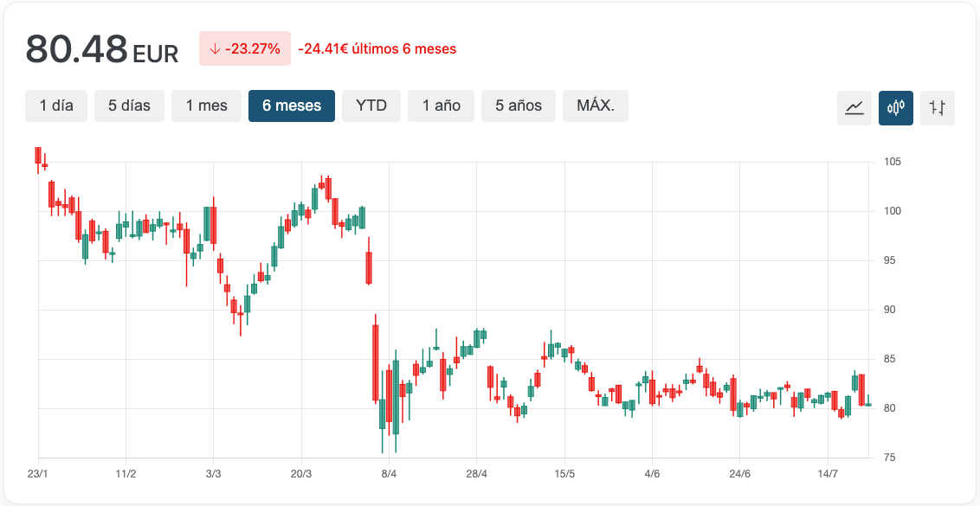Click the 23/1 start date label

38,474
